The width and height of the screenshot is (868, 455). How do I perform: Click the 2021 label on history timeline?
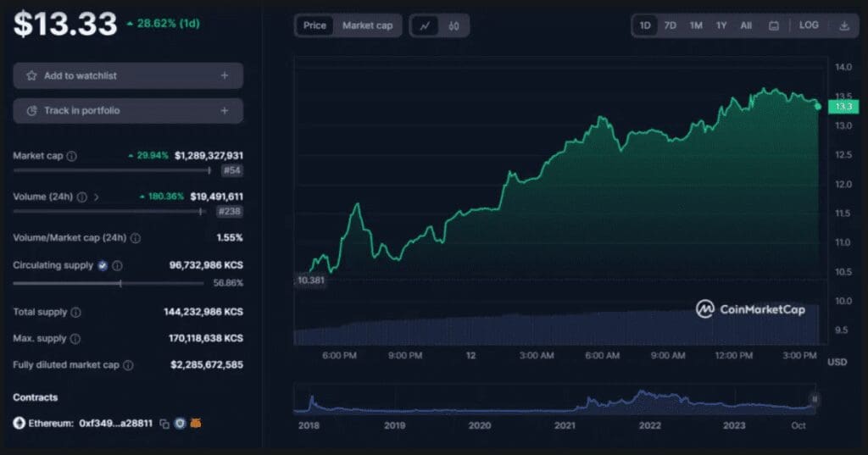point(565,425)
